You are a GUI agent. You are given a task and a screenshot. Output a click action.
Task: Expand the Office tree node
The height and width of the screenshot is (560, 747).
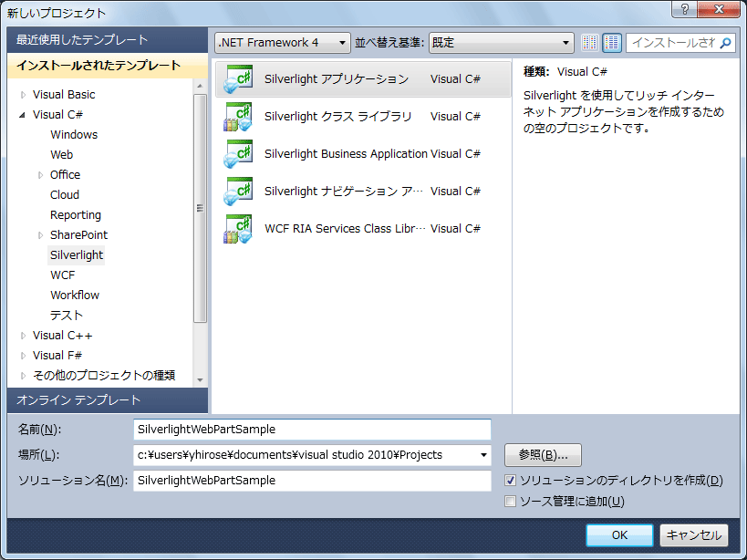pos(40,175)
